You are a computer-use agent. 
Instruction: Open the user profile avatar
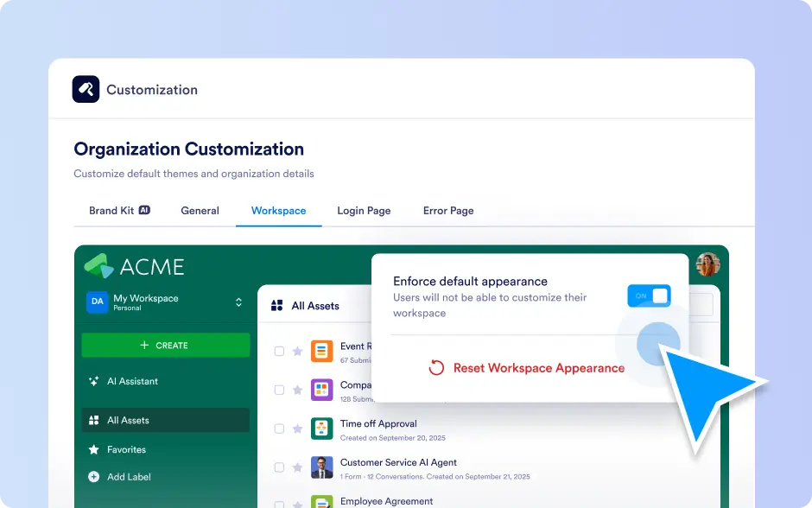707,264
